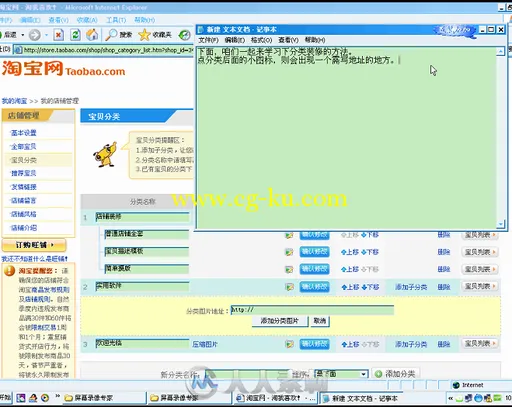Click 添加子分类 link for 实用软件 row
512x407 pixels.
(411, 287)
